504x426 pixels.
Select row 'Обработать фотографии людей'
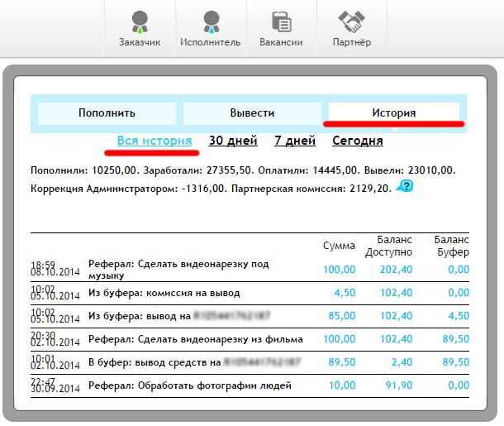189,385
